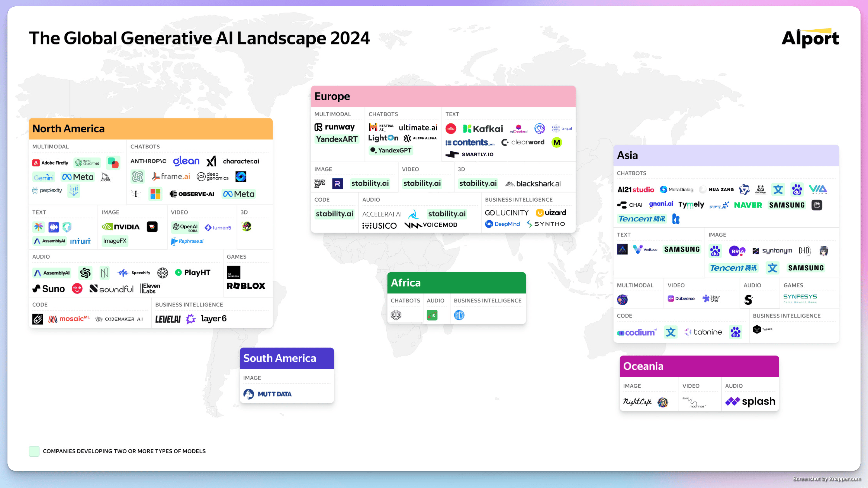Click the OpenAI Sora logo

(x=185, y=228)
